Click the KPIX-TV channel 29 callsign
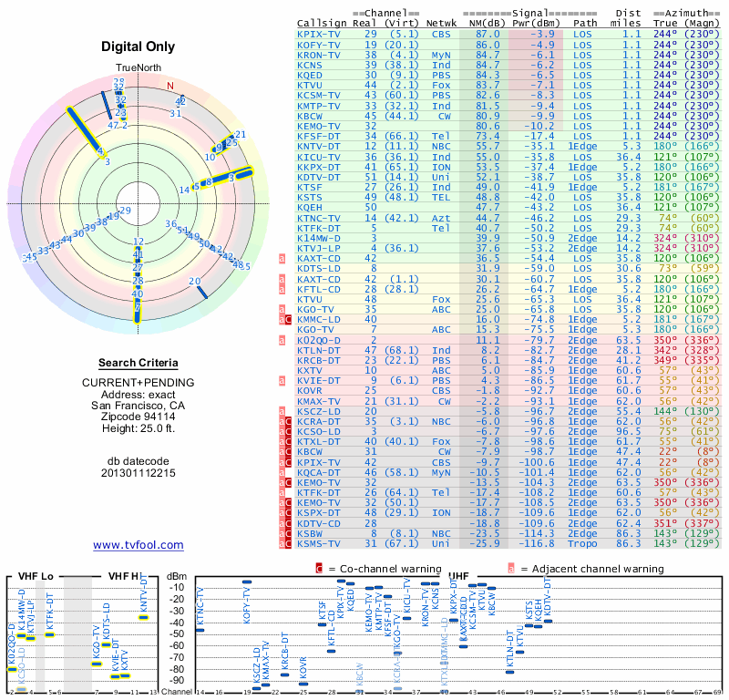The width and height of the screenshot is (729, 700). (x=318, y=35)
